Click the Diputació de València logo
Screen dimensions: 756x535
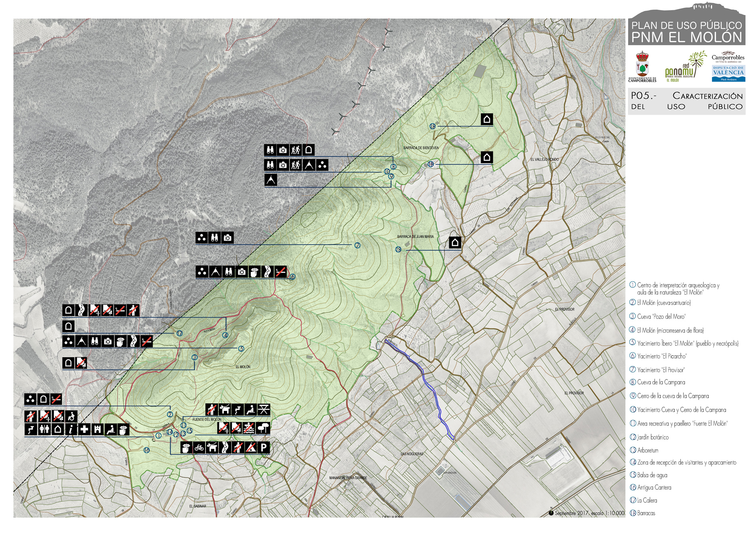(x=728, y=74)
